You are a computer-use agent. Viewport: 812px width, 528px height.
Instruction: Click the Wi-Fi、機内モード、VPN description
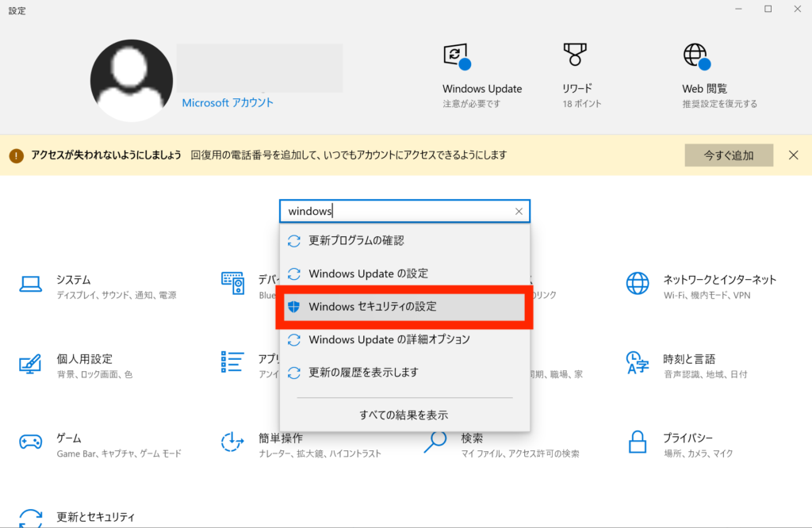707,295
